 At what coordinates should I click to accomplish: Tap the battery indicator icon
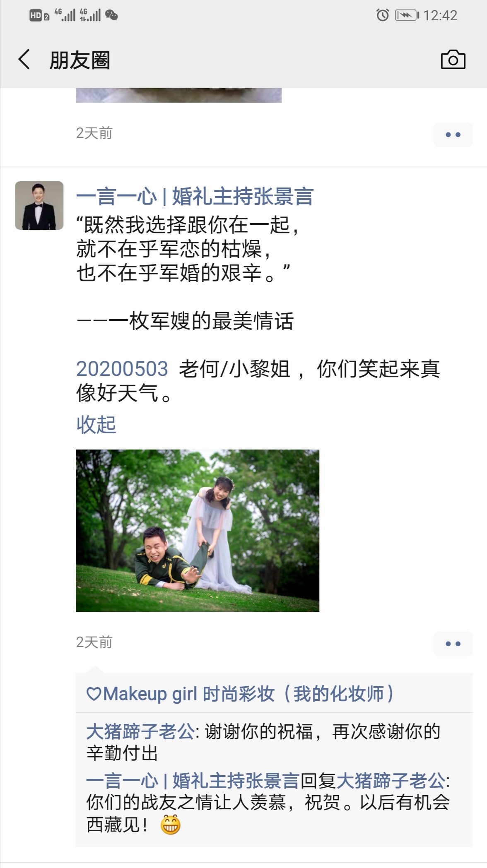click(x=407, y=16)
